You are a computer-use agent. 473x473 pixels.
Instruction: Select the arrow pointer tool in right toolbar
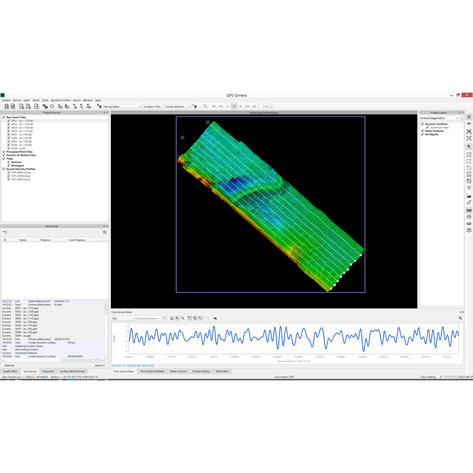coord(469,146)
